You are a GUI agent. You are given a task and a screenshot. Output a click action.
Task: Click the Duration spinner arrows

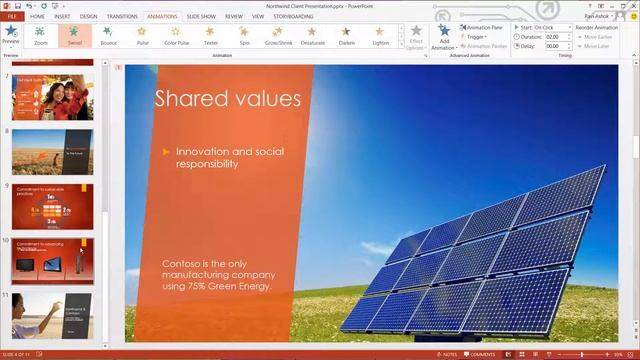[569, 37]
